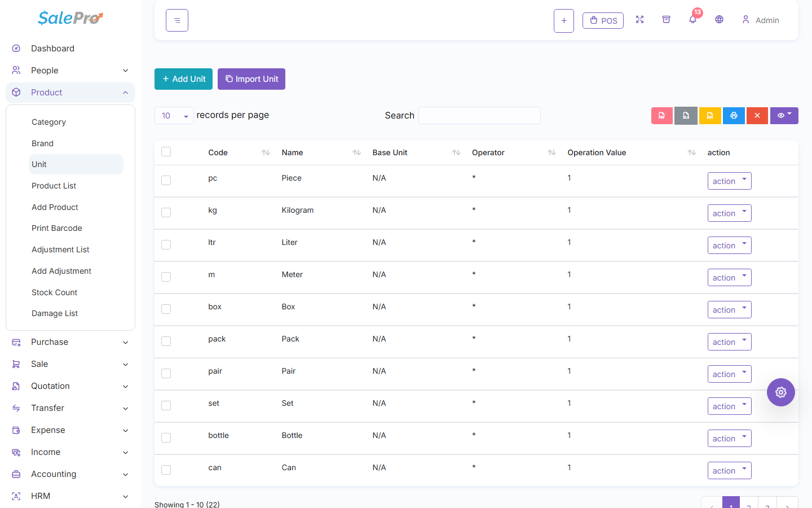The height and width of the screenshot is (508, 812).
Task: Open the column visibility eye dropdown
Action: [x=784, y=116]
